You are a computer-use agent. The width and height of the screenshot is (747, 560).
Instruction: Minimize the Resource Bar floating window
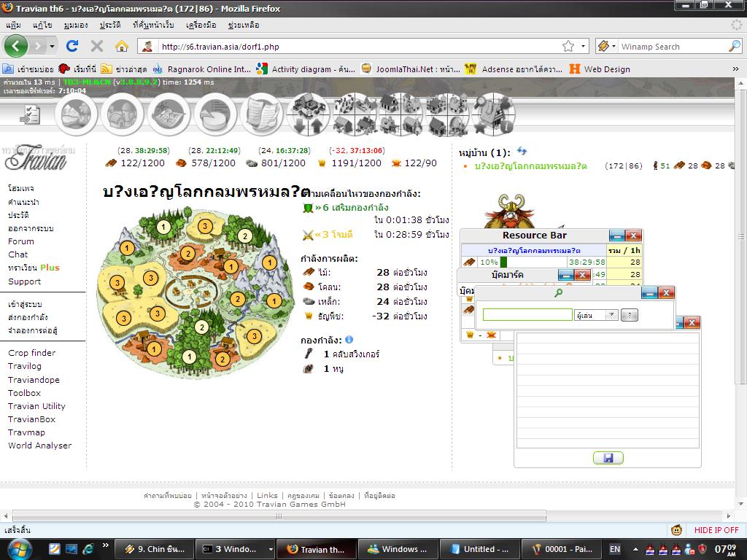617,236
